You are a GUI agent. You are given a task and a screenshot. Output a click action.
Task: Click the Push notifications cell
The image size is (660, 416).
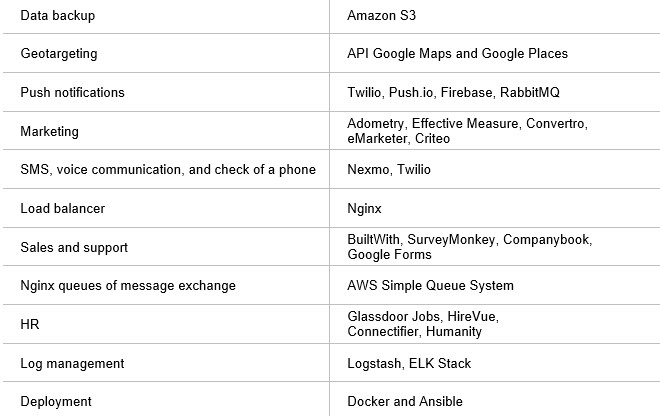click(72, 92)
